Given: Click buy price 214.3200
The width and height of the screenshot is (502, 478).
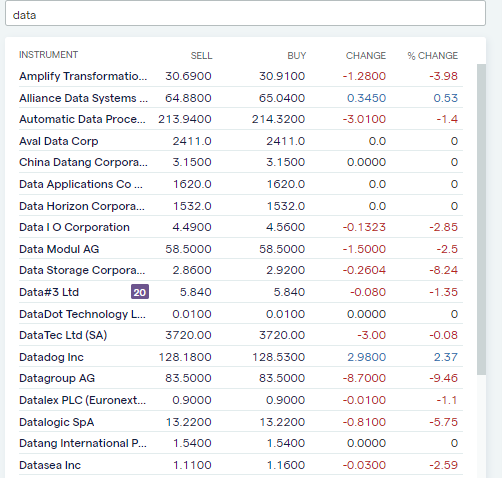Looking at the screenshot, I should (278, 119).
